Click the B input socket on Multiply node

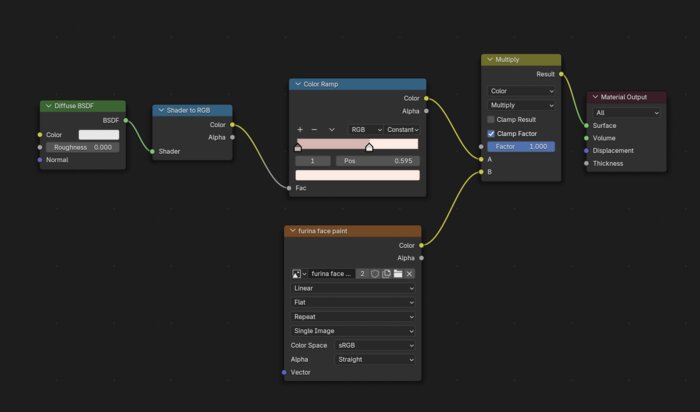click(481, 172)
